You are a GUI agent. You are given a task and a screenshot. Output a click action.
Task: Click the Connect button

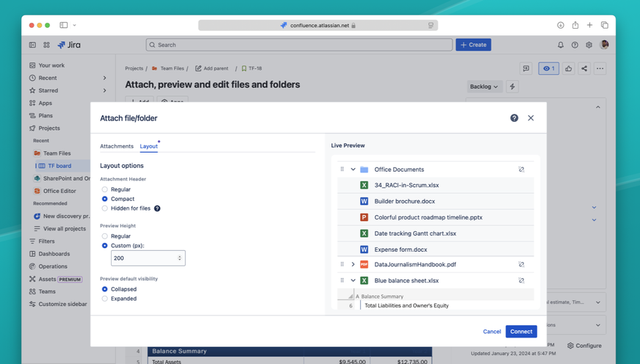[521, 332]
